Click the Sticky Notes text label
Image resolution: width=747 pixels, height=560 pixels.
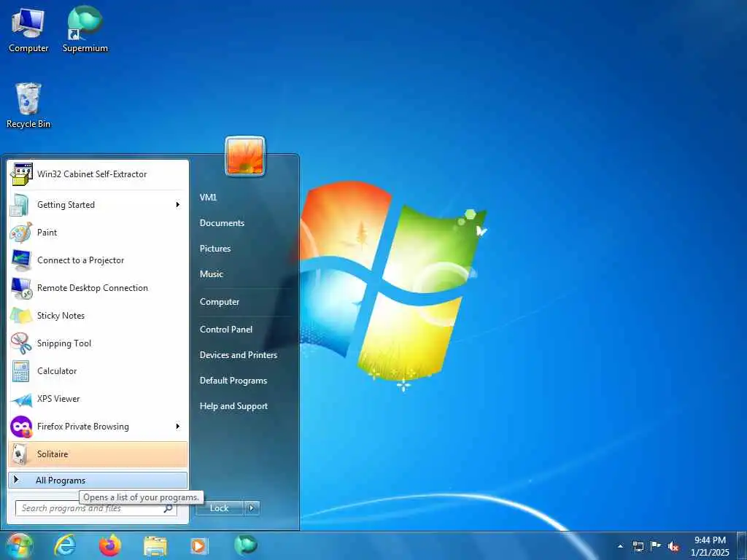(x=61, y=316)
